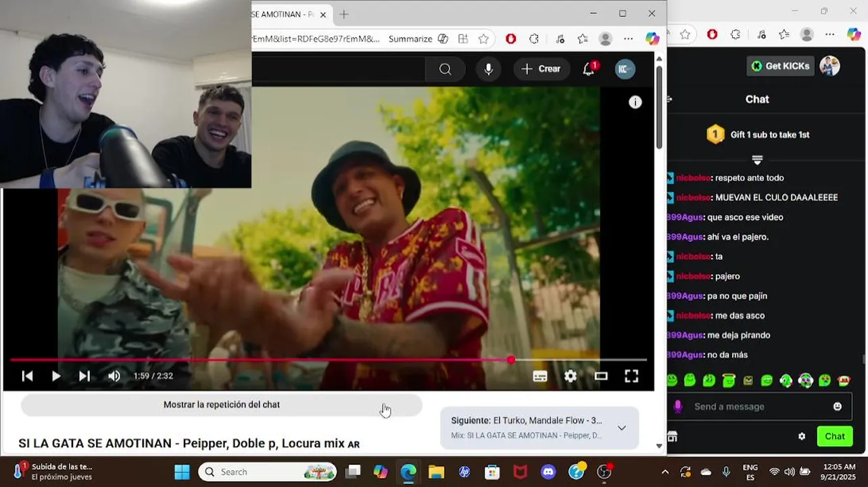The height and width of the screenshot is (487, 868).
Task: Click chat message 'me deja pirando'
Action: point(738,335)
